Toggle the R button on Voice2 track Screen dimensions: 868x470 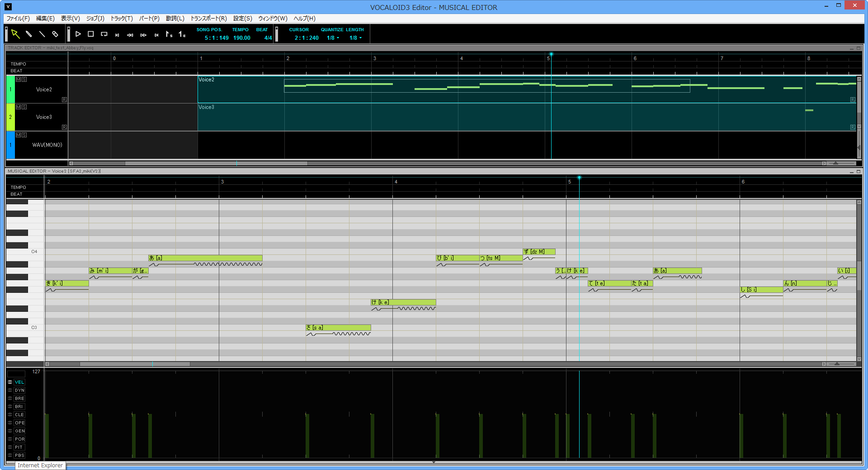click(64, 100)
